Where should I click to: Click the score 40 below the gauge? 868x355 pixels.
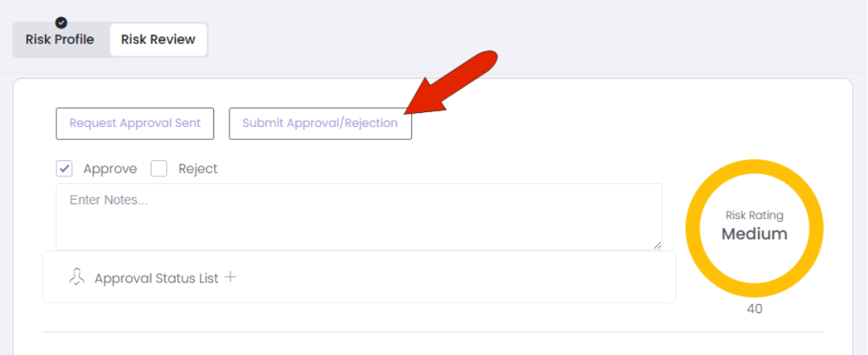[754, 309]
